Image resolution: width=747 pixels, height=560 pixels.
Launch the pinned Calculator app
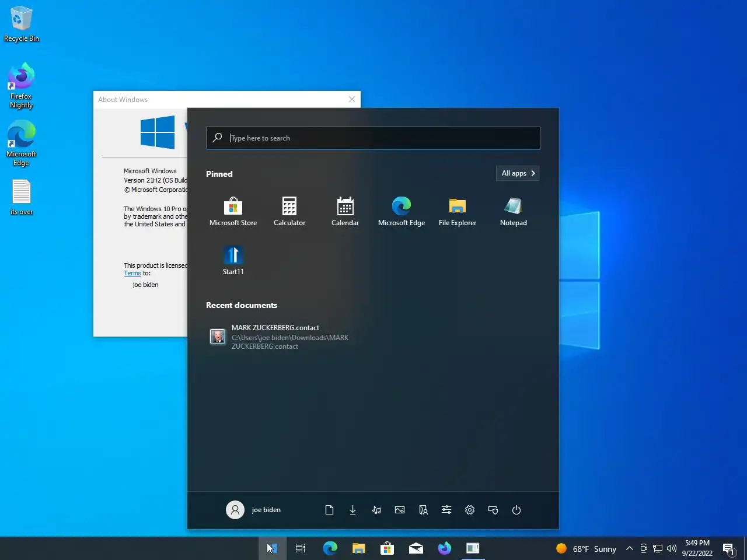[289, 212]
